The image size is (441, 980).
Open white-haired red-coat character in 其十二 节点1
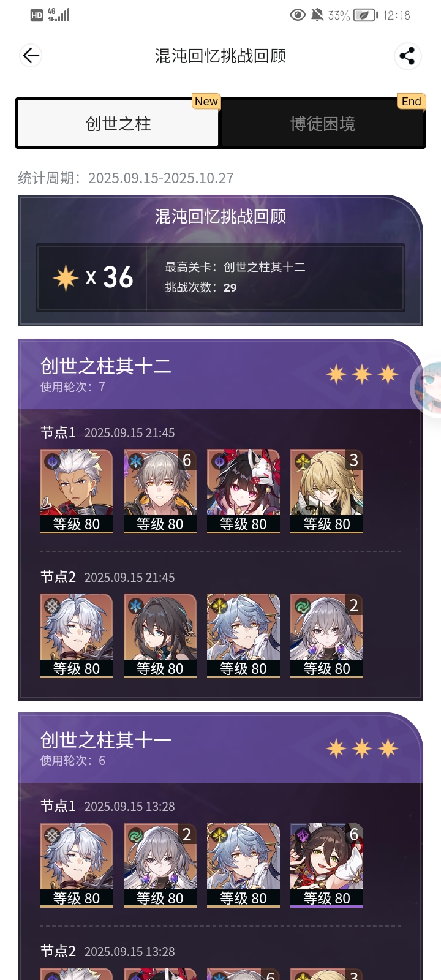coord(77,491)
